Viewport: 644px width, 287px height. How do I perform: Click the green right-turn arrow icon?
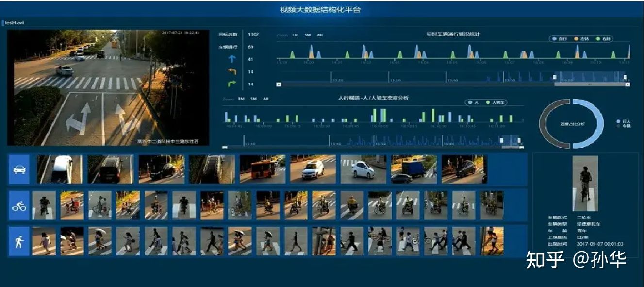(x=231, y=84)
